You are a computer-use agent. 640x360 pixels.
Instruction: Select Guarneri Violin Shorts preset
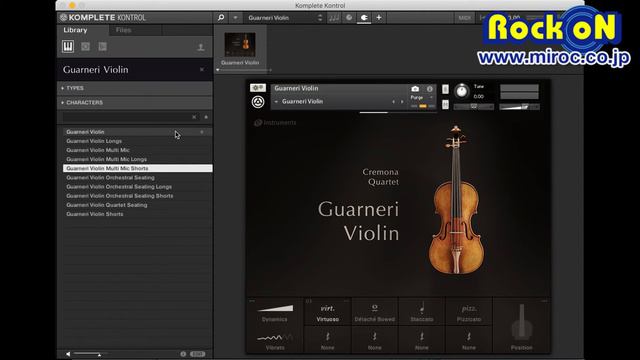point(138,214)
